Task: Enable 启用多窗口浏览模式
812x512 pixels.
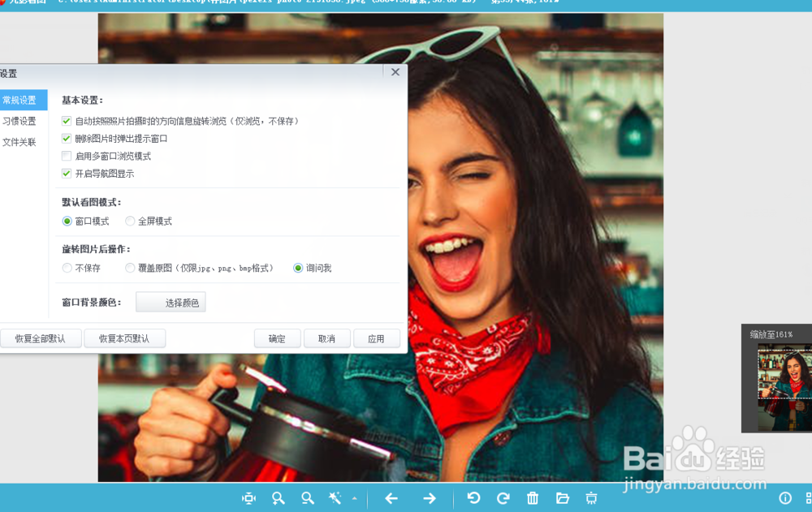Action: (x=67, y=156)
